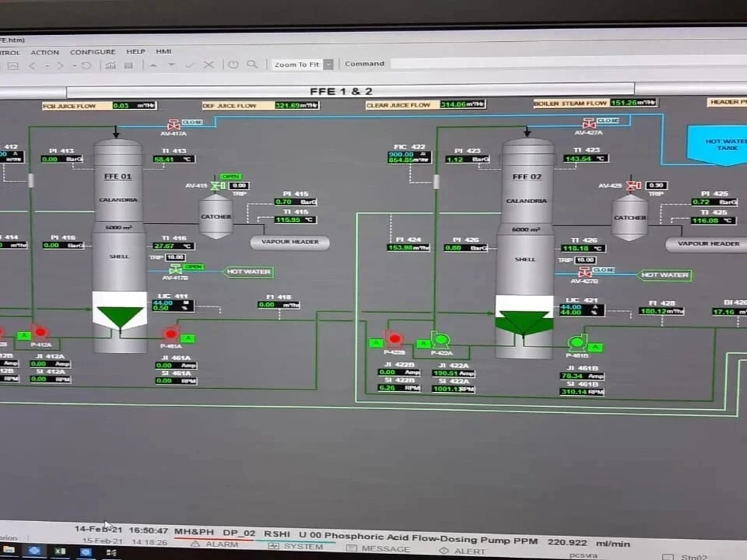Click the lower value down-arrow icon

[x=172, y=65]
